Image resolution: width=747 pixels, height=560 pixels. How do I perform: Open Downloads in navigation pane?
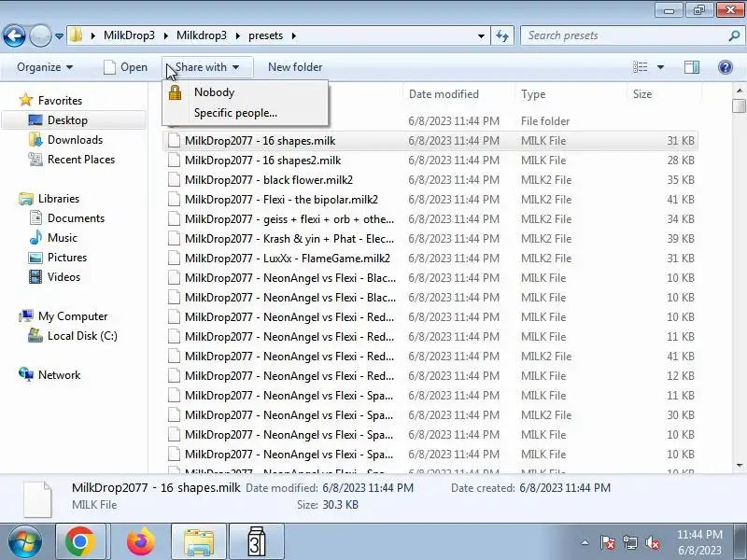(76, 139)
